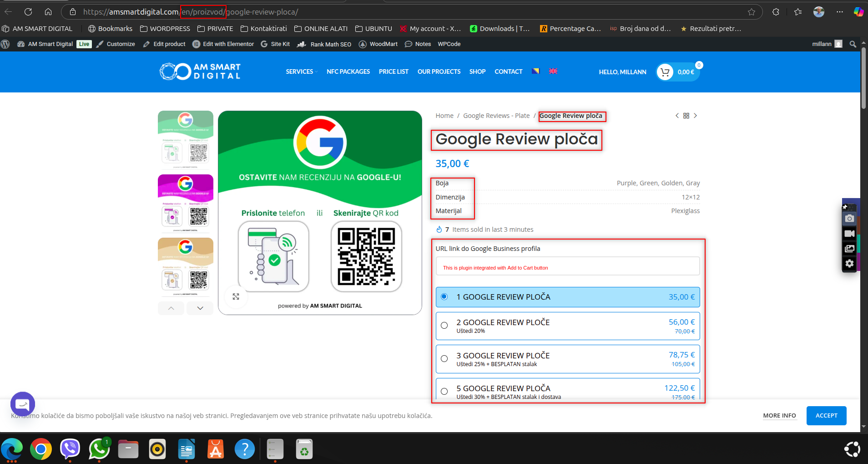The width and height of the screenshot is (868, 464).
Task: Launch Google Chrome from the taskbar
Action: click(x=41, y=449)
